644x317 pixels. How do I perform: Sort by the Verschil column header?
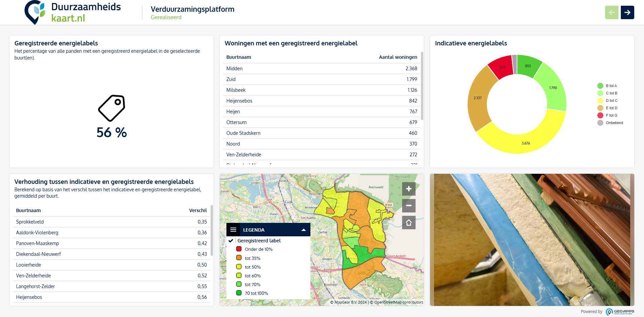coord(198,210)
